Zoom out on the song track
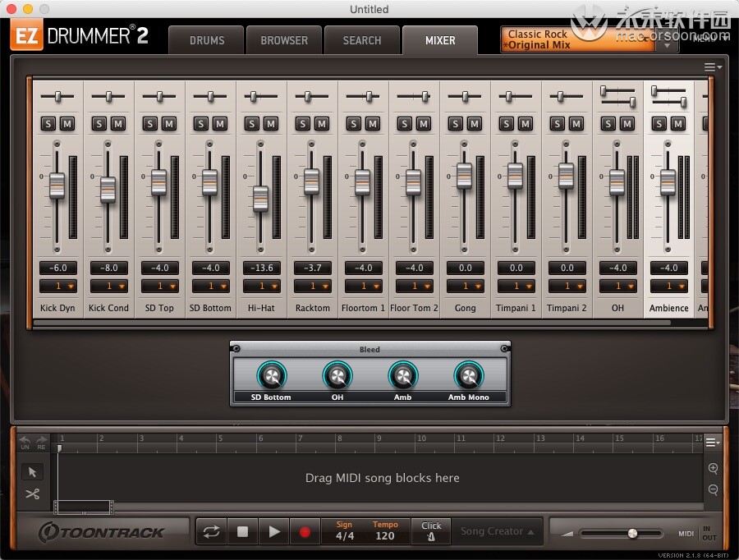The image size is (739, 560). tap(713, 489)
